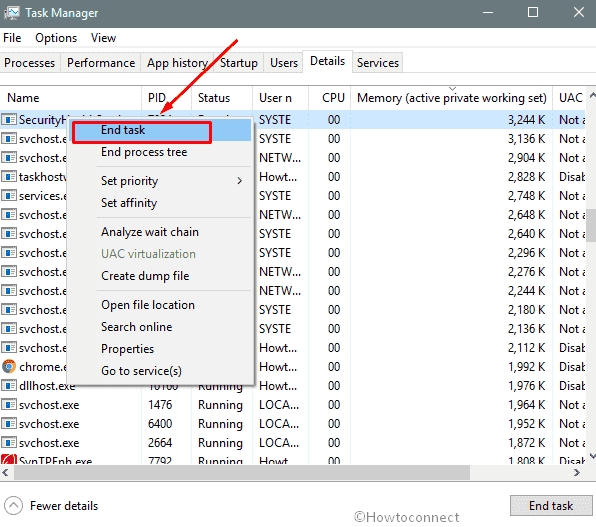Viewport: 596px width, 527px height.
Task: Open the View menu
Action: click(103, 38)
